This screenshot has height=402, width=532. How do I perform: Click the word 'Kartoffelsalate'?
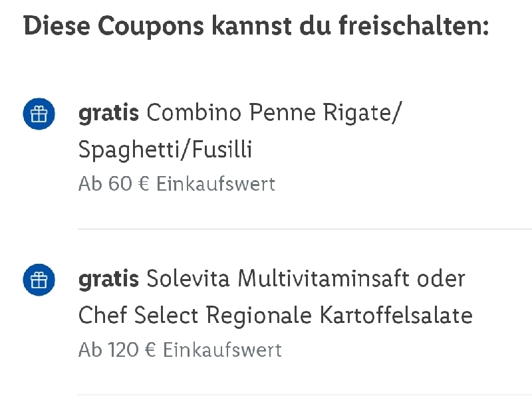click(x=396, y=315)
